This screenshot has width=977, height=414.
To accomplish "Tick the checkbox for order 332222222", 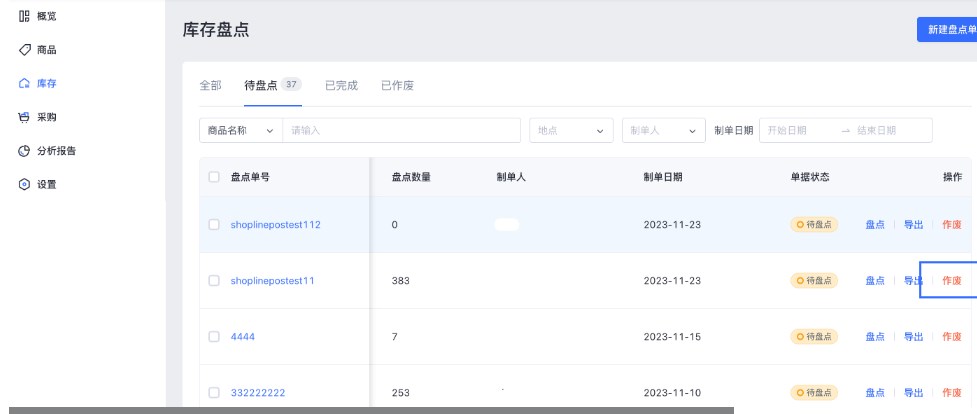I will [214, 393].
